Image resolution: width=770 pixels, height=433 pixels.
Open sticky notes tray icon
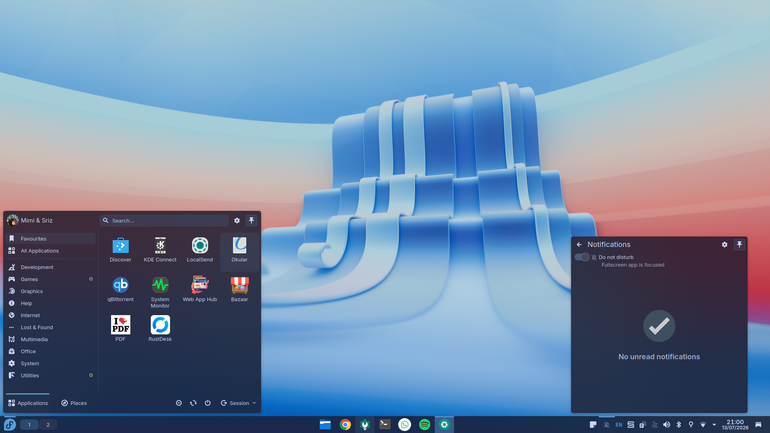click(593, 425)
